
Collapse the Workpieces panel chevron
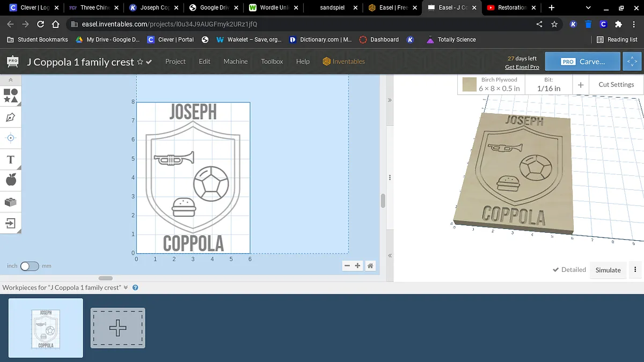click(x=126, y=287)
